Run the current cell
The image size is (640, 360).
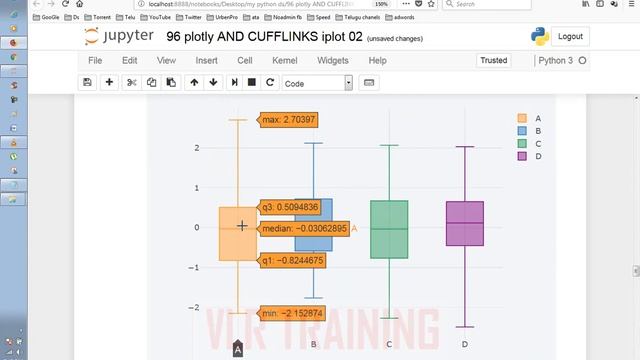234,82
